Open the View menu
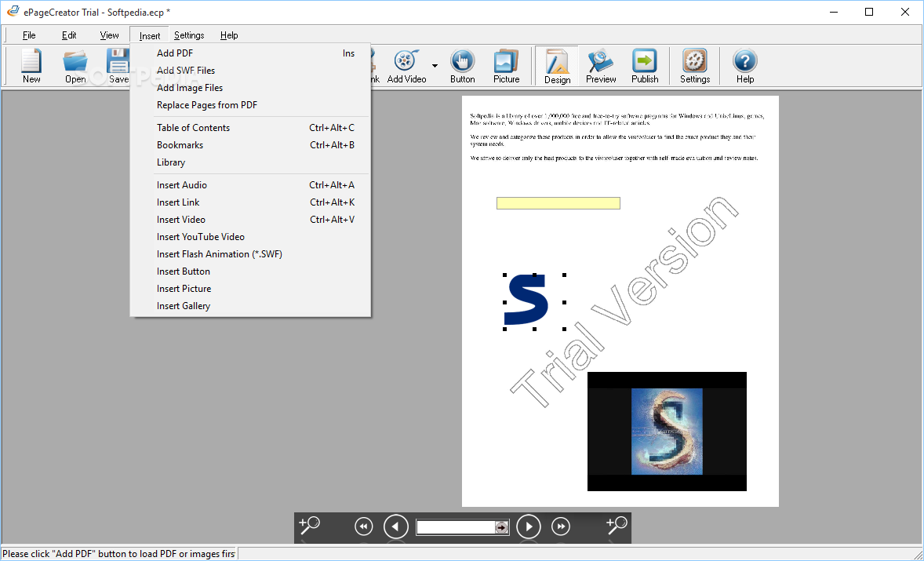Image resolution: width=924 pixels, height=561 pixels. coord(109,35)
